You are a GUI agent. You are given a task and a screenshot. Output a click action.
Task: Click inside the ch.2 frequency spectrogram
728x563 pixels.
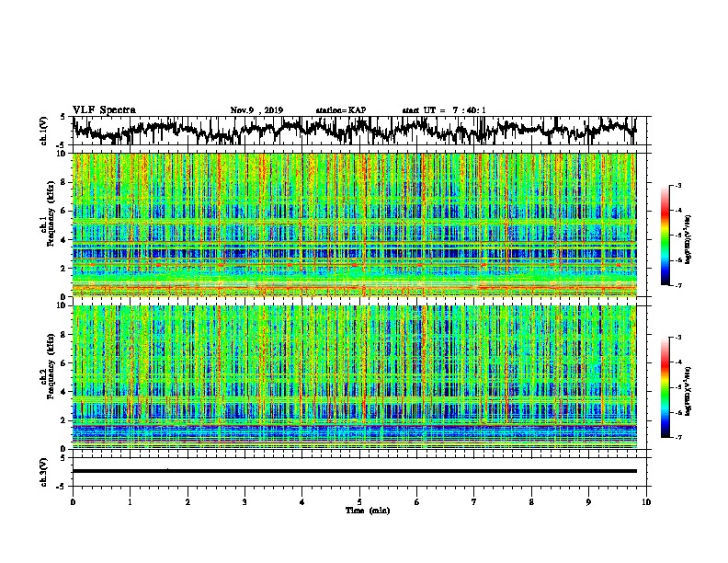(355, 377)
